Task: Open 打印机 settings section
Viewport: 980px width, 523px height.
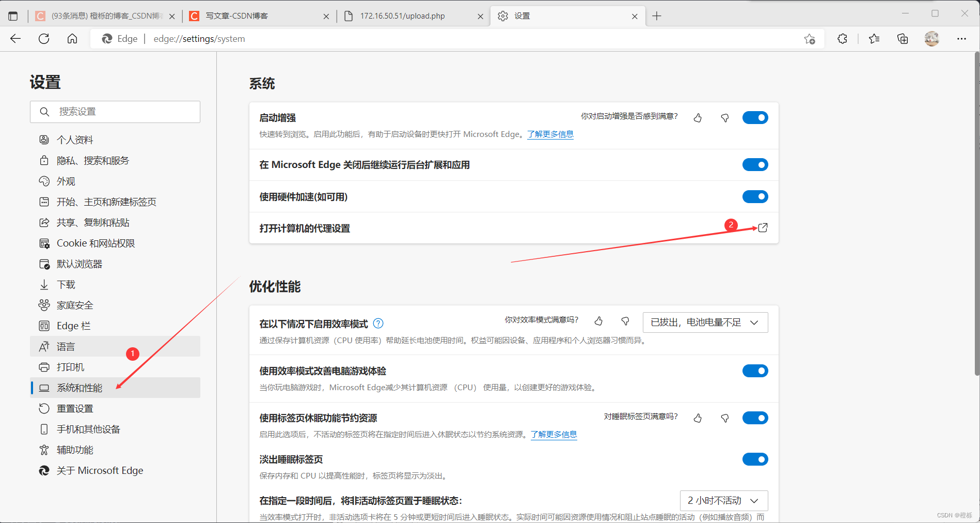Action: tap(116, 367)
